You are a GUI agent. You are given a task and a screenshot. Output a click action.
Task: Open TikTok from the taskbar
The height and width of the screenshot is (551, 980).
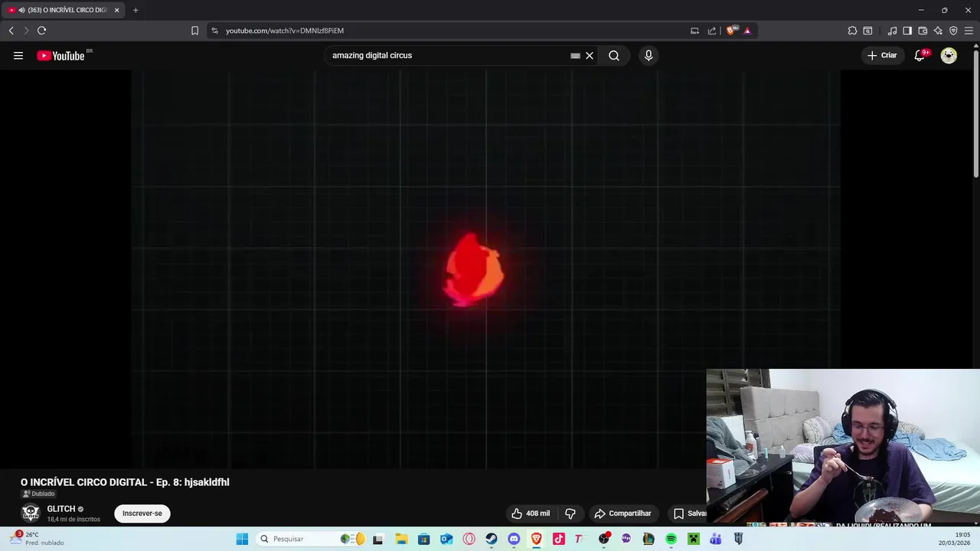(559, 539)
